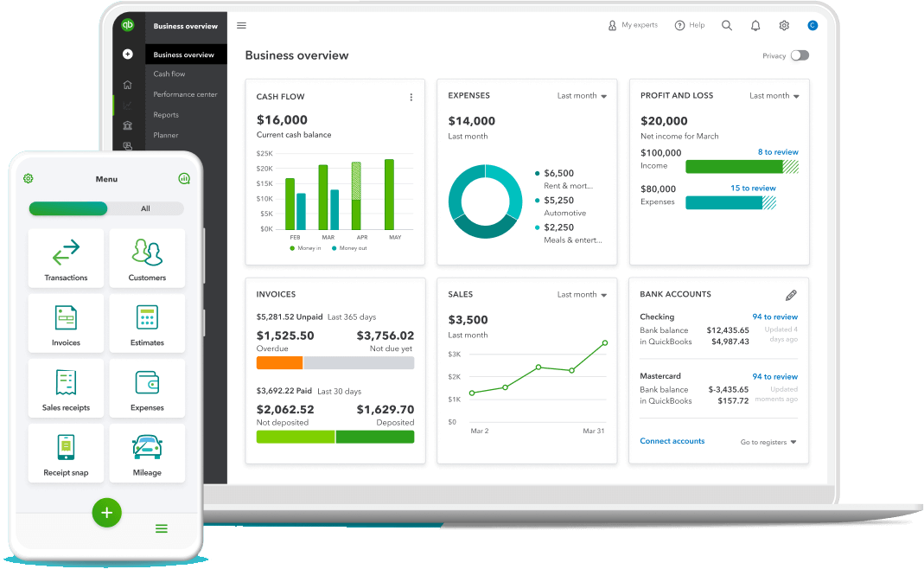The height and width of the screenshot is (569, 924).
Task: Click the MAY bar in cash flow chart
Action: pyautogui.click(x=390, y=195)
